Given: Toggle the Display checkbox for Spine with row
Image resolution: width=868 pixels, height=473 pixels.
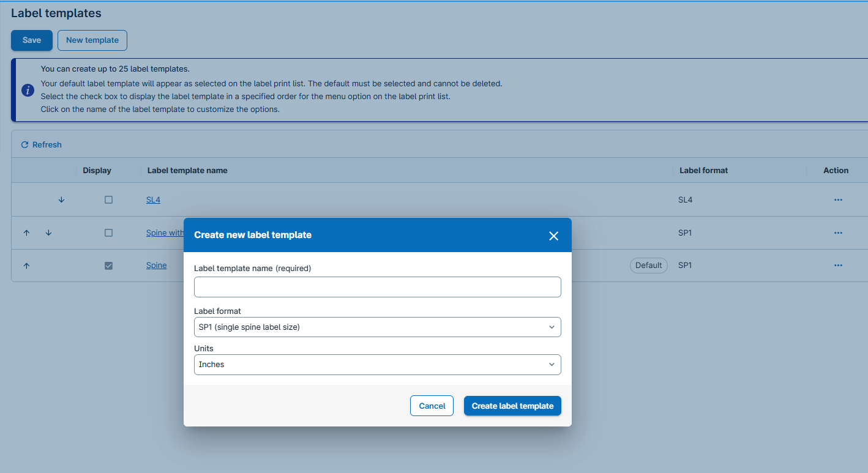Looking at the screenshot, I should pyautogui.click(x=108, y=233).
